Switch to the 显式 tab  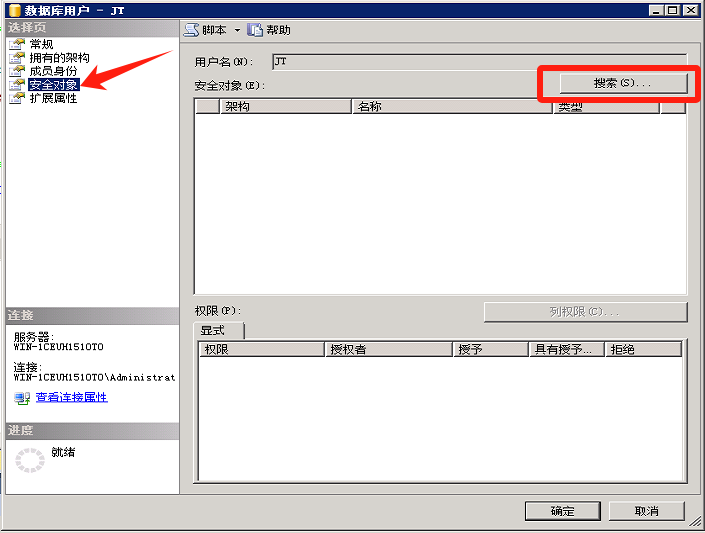pyautogui.click(x=219, y=331)
